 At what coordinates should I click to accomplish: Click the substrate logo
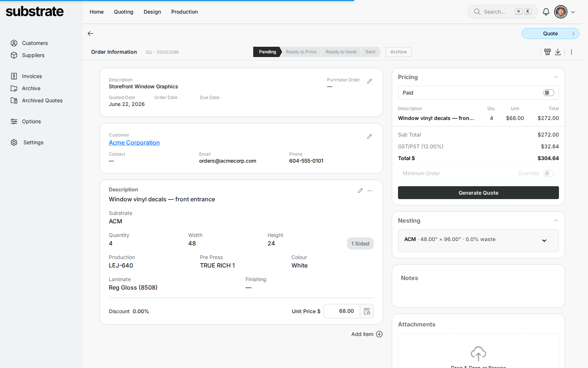tap(35, 11)
